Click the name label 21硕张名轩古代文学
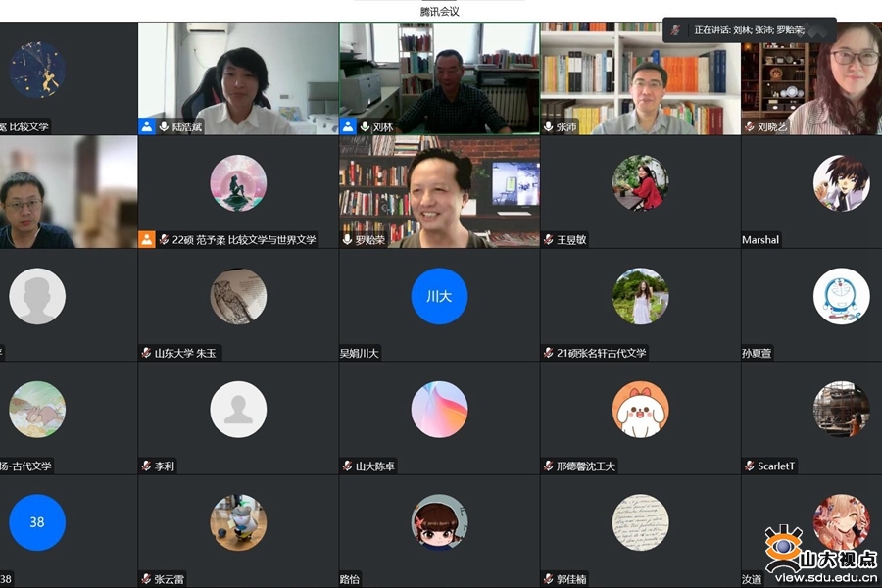Screen dimensions: 882x588 [x=602, y=353]
